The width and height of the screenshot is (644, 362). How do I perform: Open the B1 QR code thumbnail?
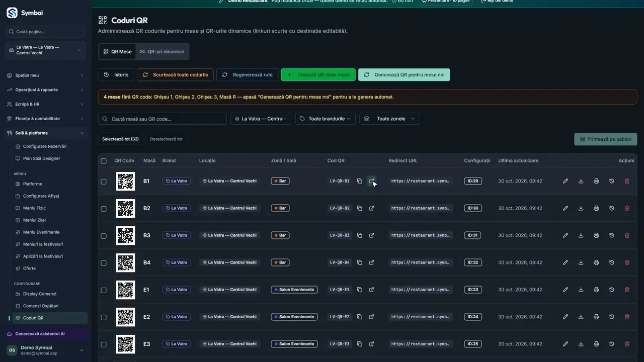(125, 181)
